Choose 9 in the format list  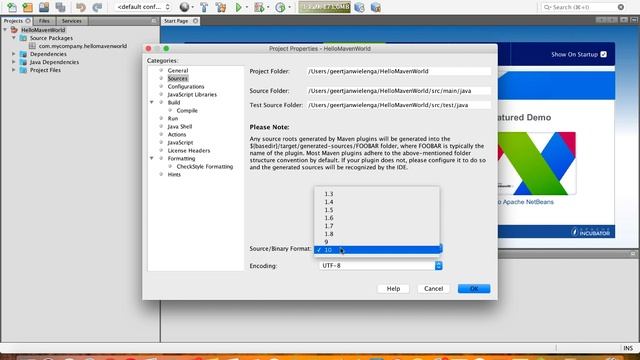[x=377, y=242]
